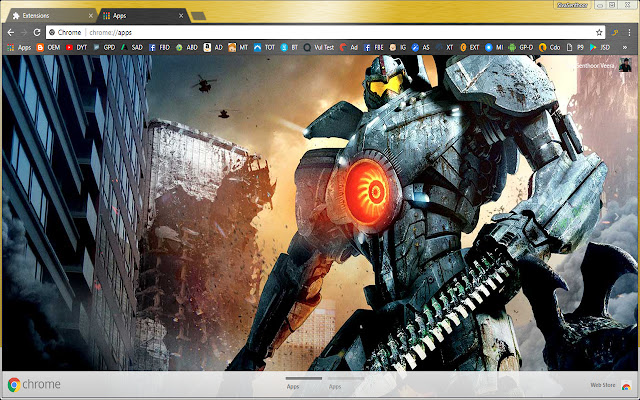The width and height of the screenshot is (640, 400).
Task: Open the MT bookmark
Action: [238, 47]
